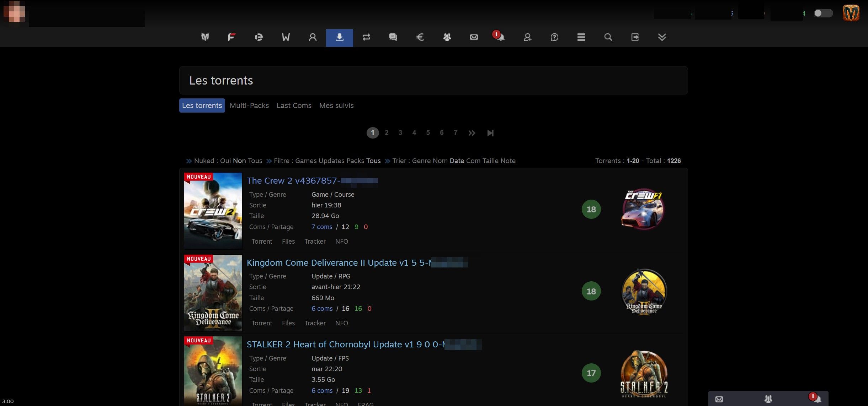The image size is (868, 406).
Task: Click the notification bell with red badge
Action: tap(500, 37)
